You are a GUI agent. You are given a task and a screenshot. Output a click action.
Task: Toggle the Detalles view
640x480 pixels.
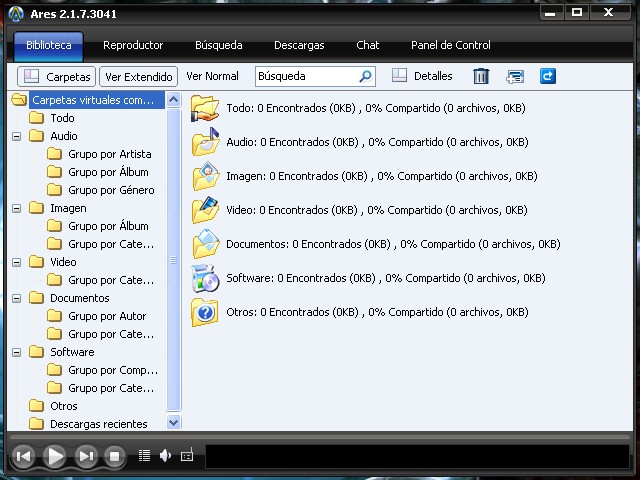pyautogui.click(x=422, y=76)
